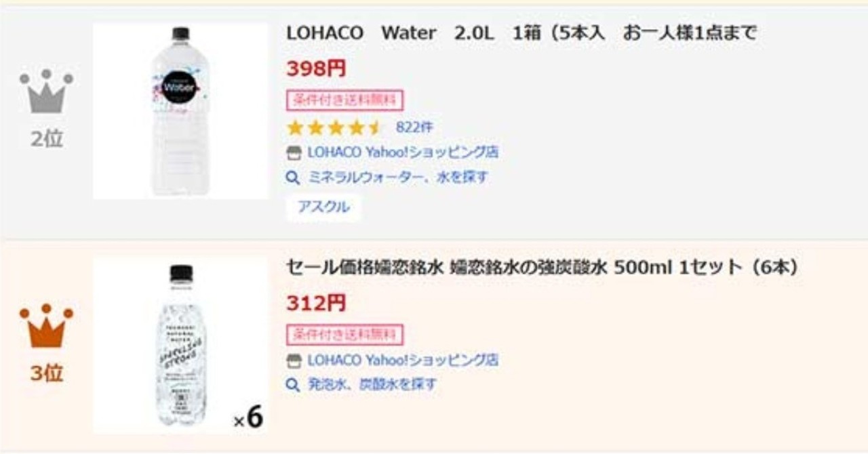Image resolution: width=868 pixels, height=454 pixels.
Task: Click 条件付き送料無料 badge under the 312円 price
Action: point(345,335)
